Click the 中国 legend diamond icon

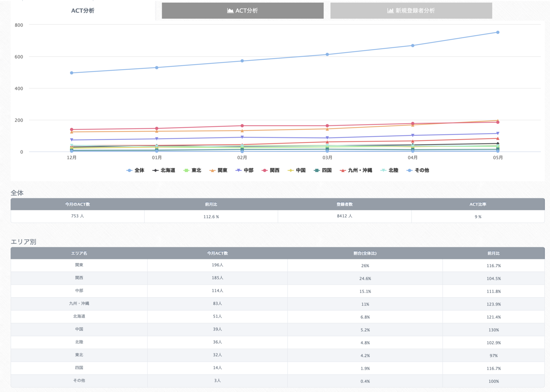click(291, 170)
